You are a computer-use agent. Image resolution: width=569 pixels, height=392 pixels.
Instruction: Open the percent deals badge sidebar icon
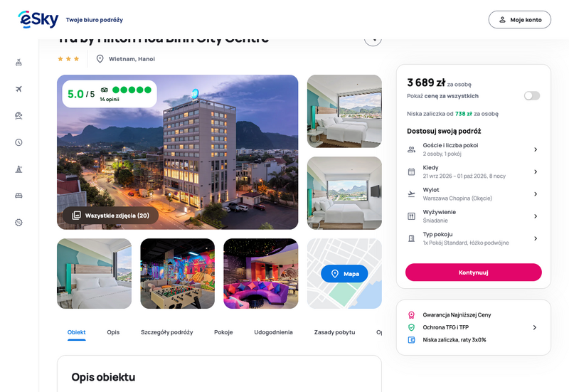point(19,223)
